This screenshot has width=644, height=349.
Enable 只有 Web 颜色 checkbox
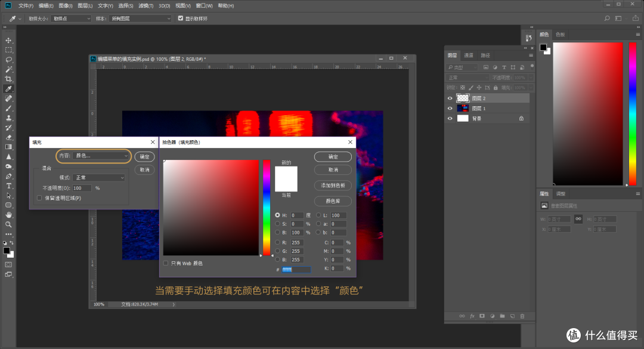coord(166,262)
